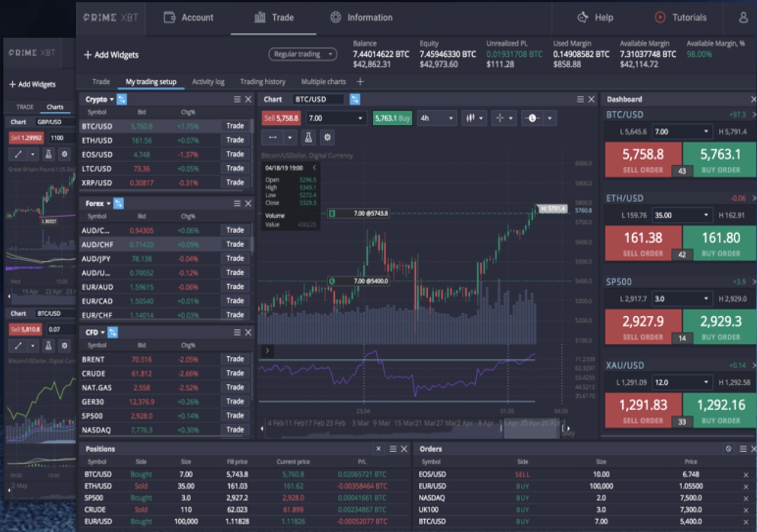Select the Charts tab in the background window
The image size is (757, 532).
pyautogui.click(x=55, y=107)
